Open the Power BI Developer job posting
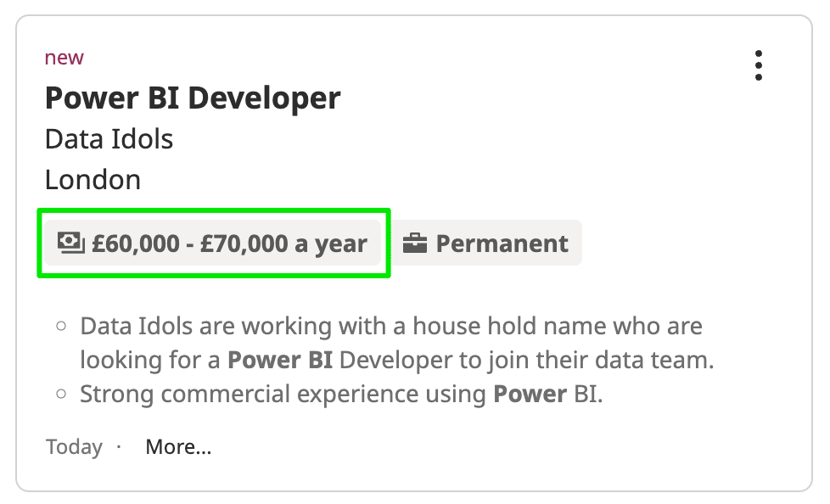830x504 pixels. pyautogui.click(x=192, y=98)
